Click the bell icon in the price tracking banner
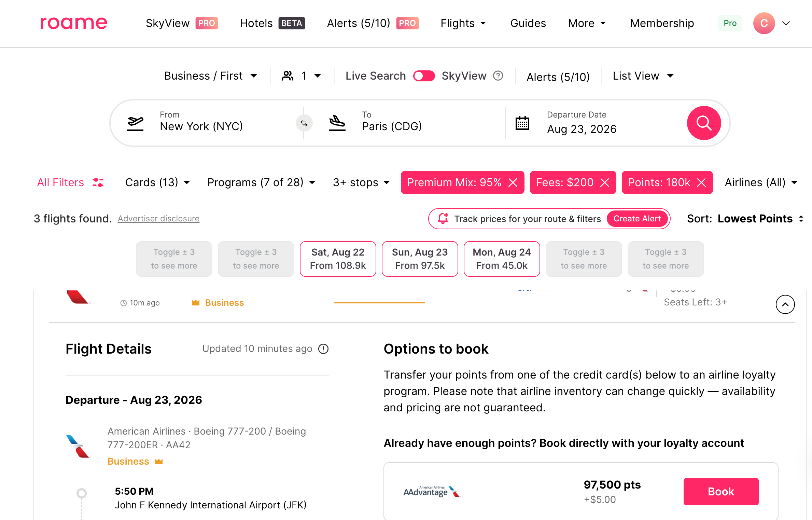Image resolution: width=812 pixels, height=520 pixels. [444, 219]
